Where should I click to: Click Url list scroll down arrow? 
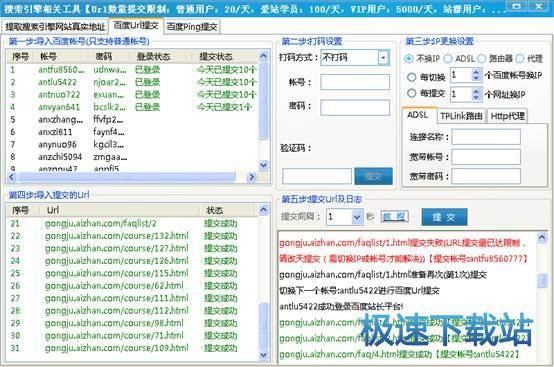(x=264, y=355)
